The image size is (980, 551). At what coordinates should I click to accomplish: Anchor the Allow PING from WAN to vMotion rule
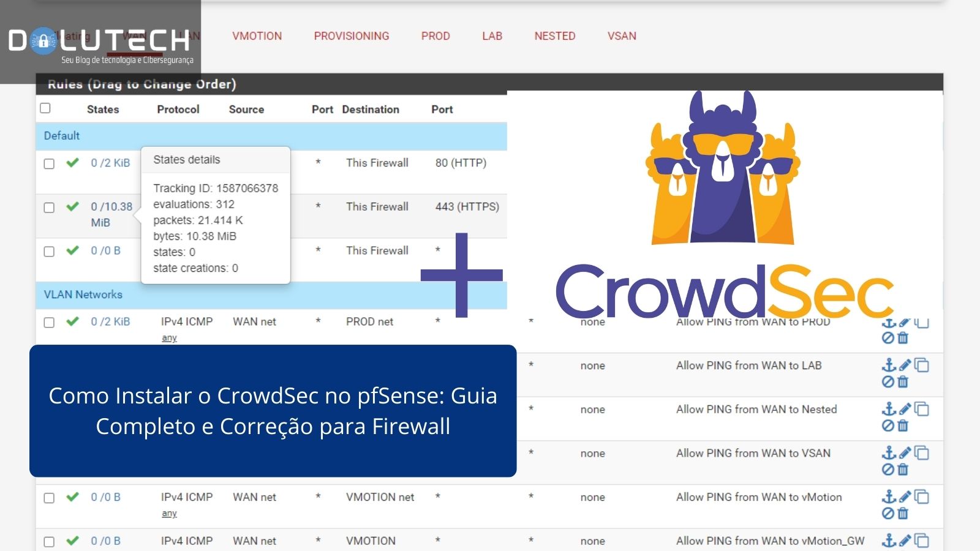(888, 497)
